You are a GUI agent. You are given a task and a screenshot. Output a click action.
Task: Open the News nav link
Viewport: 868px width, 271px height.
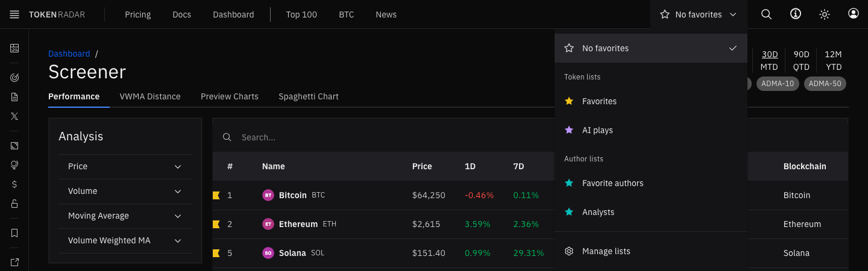[x=386, y=14]
